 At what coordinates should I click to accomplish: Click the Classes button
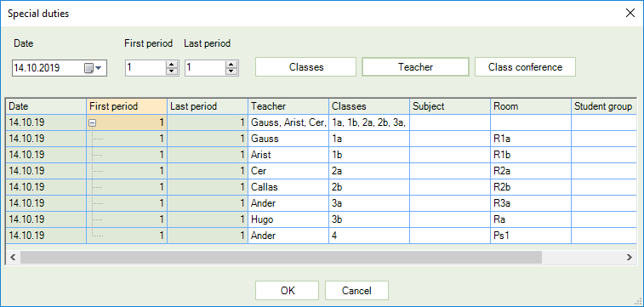point(306,67)
